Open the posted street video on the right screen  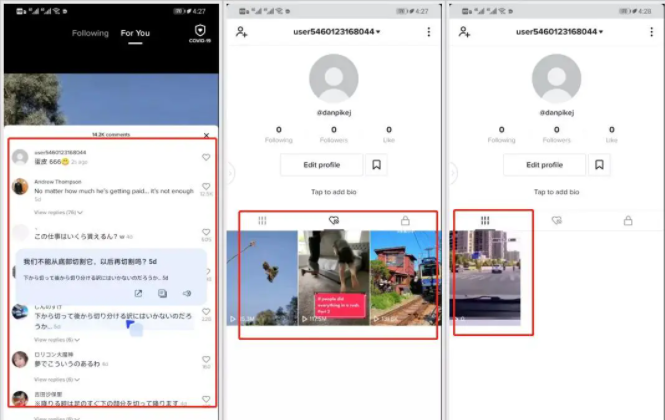(x=485, y=278)
